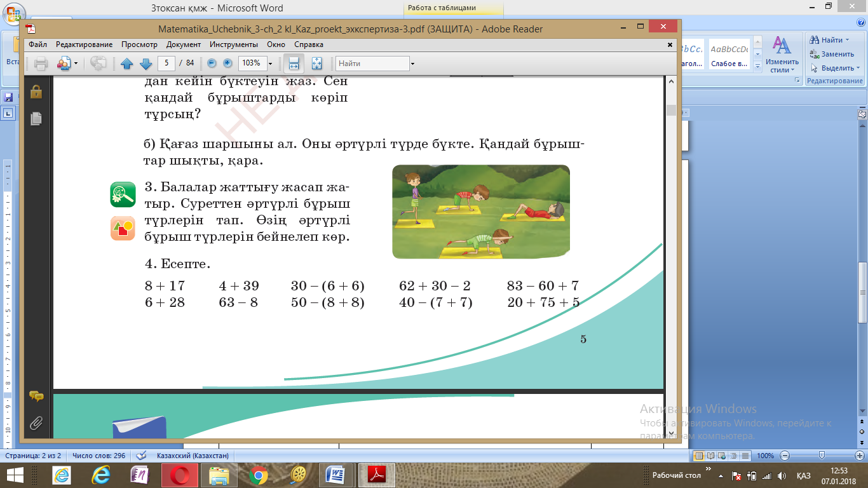
Task: Select the Слабое в... style in Word
Action: point(729,55)
